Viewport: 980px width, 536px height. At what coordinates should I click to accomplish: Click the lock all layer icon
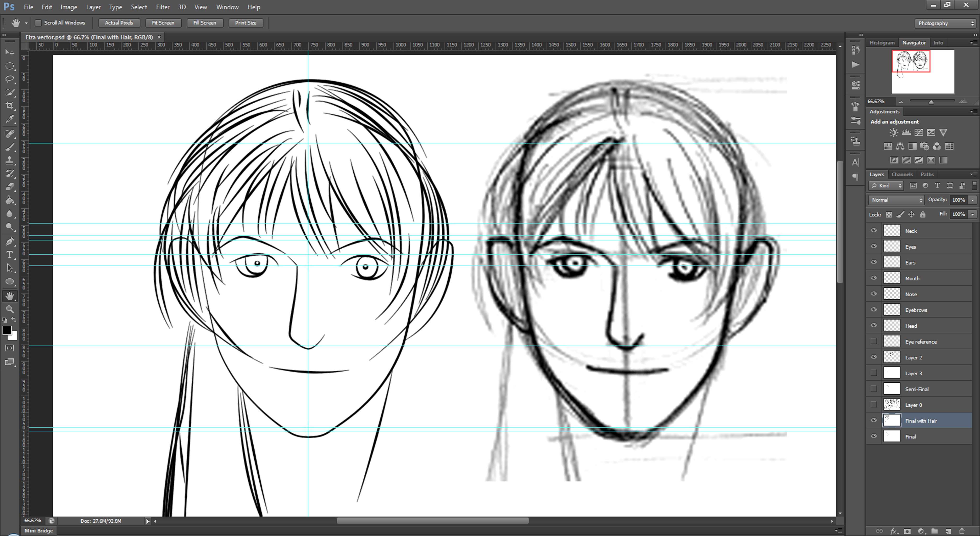[x=923, y=215]
